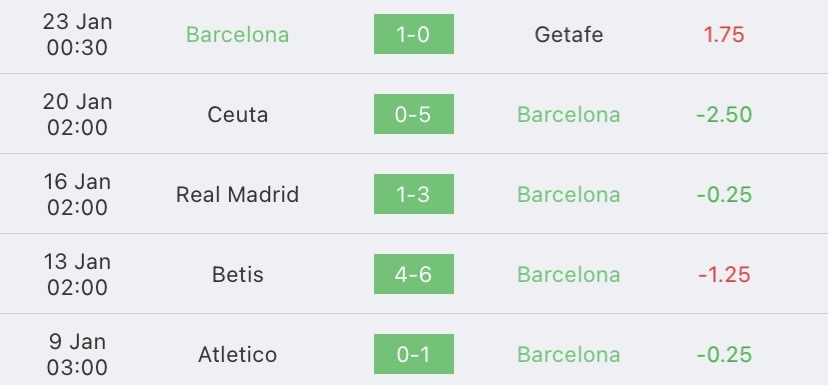The image size is (828, 385).
Task: Select the 13 Jan 02:00 match date
Action: (x=77, y=275)
